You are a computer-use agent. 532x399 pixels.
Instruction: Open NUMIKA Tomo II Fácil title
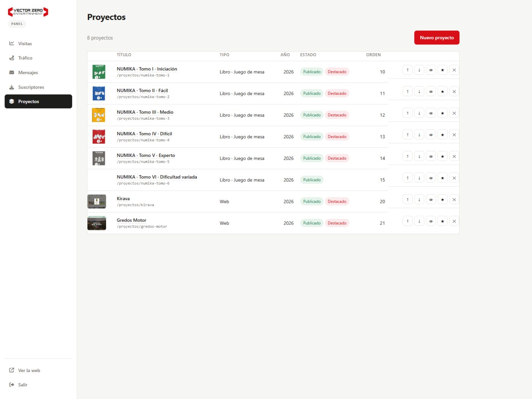142,91
